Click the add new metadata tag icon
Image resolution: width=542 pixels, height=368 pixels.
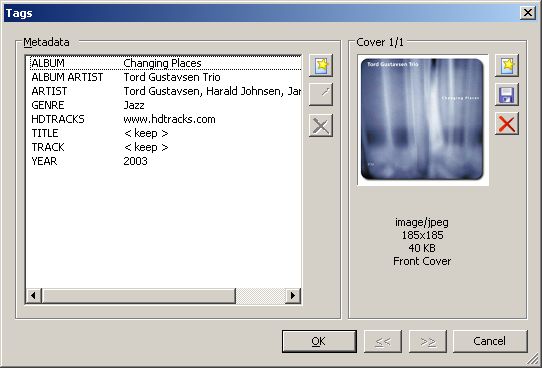pyautogui.click(x=321, y=65)
